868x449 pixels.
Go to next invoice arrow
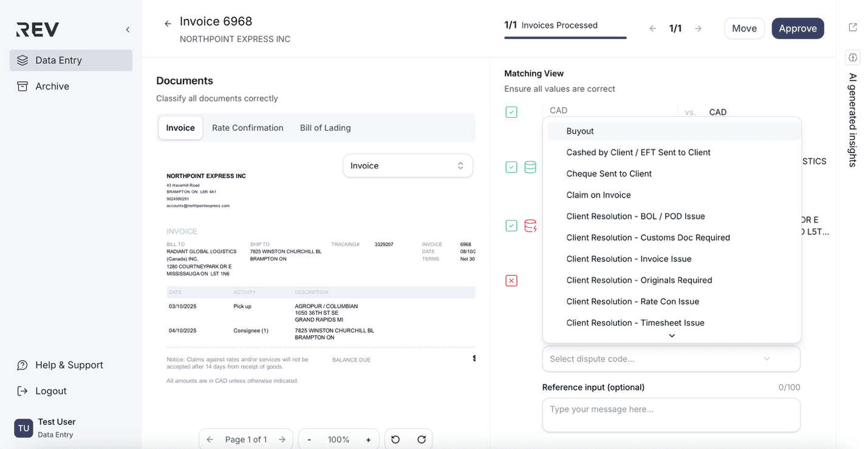(x=699, y=29)
